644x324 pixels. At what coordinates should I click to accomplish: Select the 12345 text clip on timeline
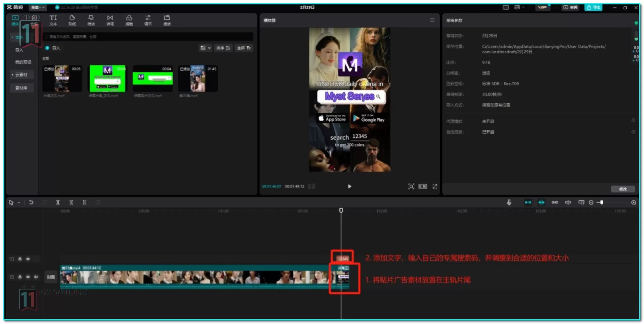[x=343, y=258]
